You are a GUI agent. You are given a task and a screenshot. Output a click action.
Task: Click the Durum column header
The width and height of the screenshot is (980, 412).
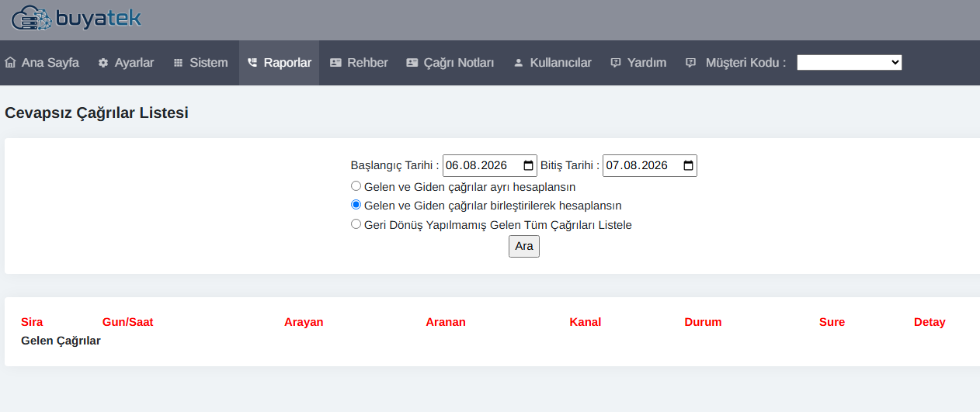coord(703,322)
